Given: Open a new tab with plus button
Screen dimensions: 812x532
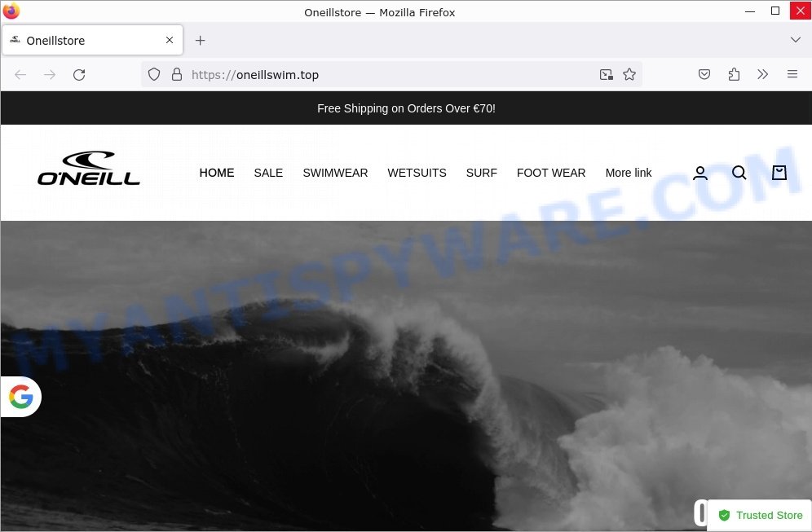Looking at the screenshot, I should click(x=200, y=41).
